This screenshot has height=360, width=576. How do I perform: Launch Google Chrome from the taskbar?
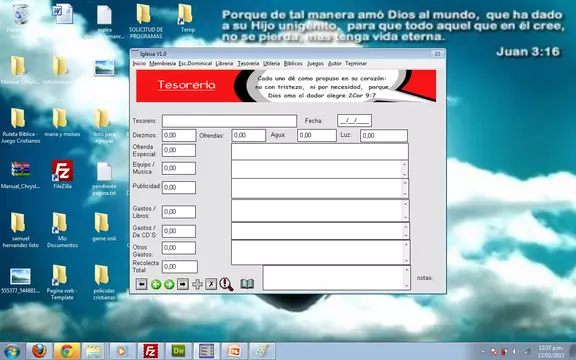point(66,351)
